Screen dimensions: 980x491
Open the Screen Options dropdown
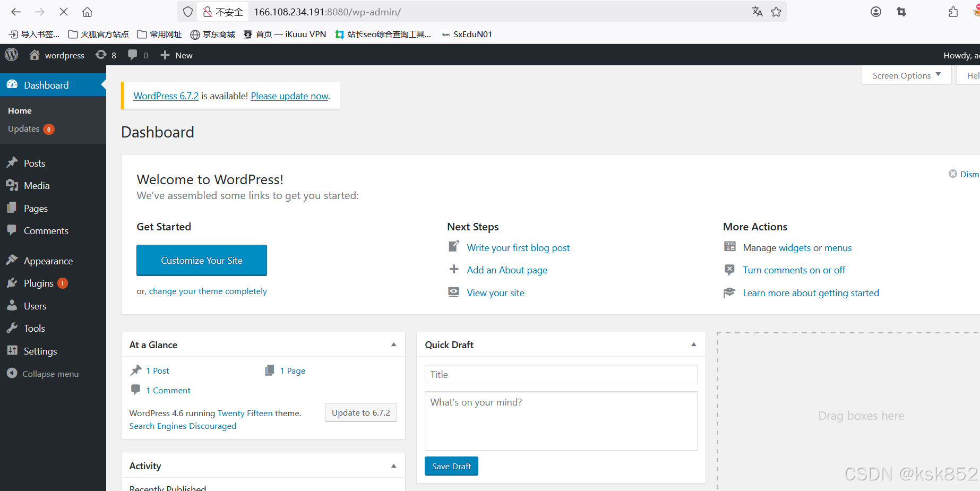pyautogui.click(x=907, y=75)
